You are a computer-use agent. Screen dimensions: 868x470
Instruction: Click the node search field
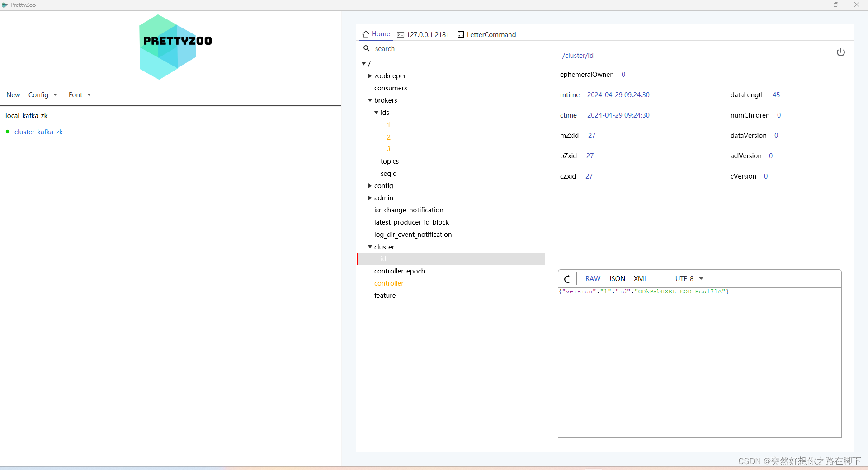coord(456,49)
